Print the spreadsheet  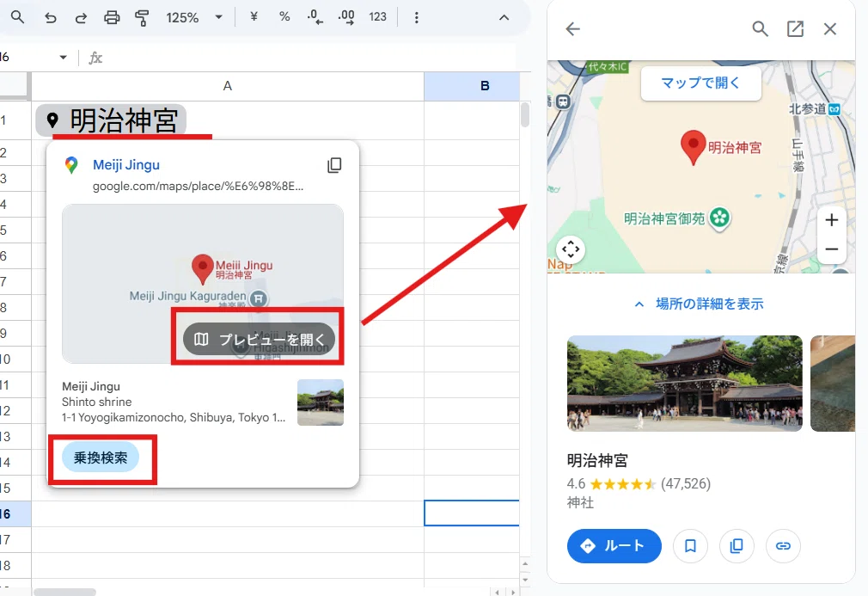pyautogui.click(x=112, y=18)
